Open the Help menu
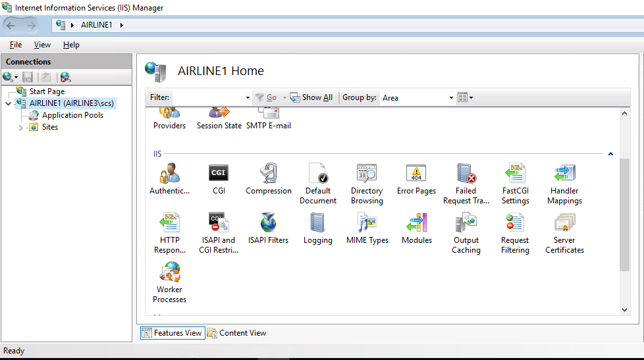Image resolution: width=644 pixels, height=360 pixels. (x=71, y=45)
